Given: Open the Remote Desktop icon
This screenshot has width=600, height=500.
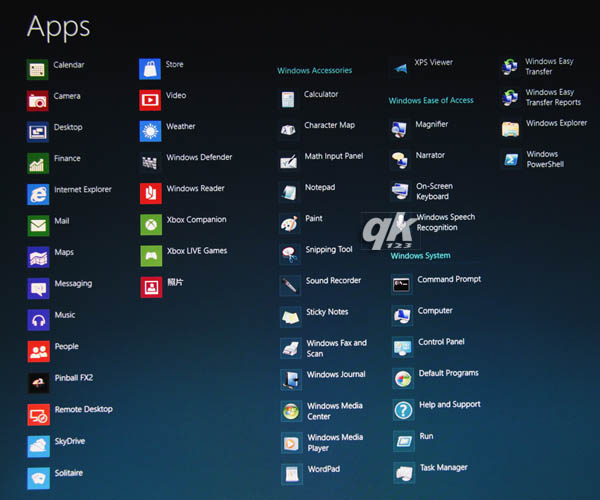Looking at the screenshot, I should (39, 415).
